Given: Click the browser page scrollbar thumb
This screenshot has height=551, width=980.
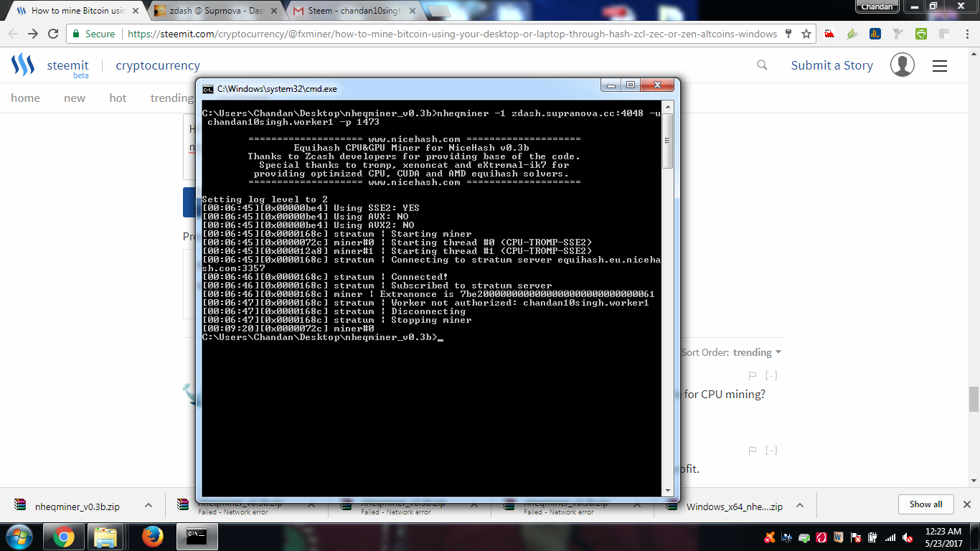Looking at the screenshot, I should pos(974,400).
